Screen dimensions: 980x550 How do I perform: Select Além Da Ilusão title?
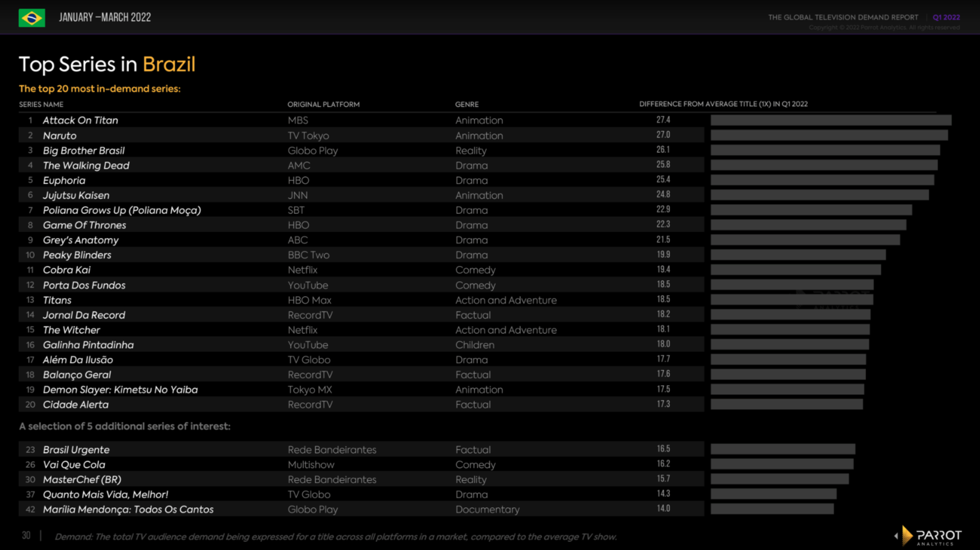click(78, 360)
